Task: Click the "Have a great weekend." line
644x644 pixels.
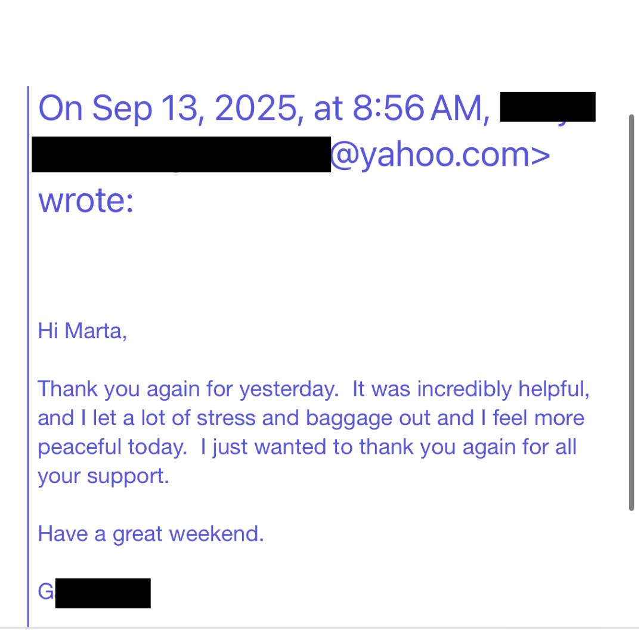Action: [x=151, y=534]
